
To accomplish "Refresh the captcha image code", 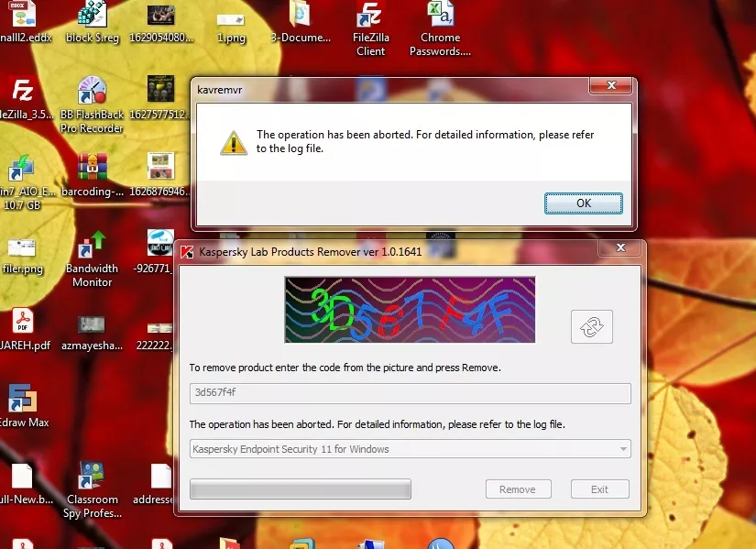I will (592, 326).
